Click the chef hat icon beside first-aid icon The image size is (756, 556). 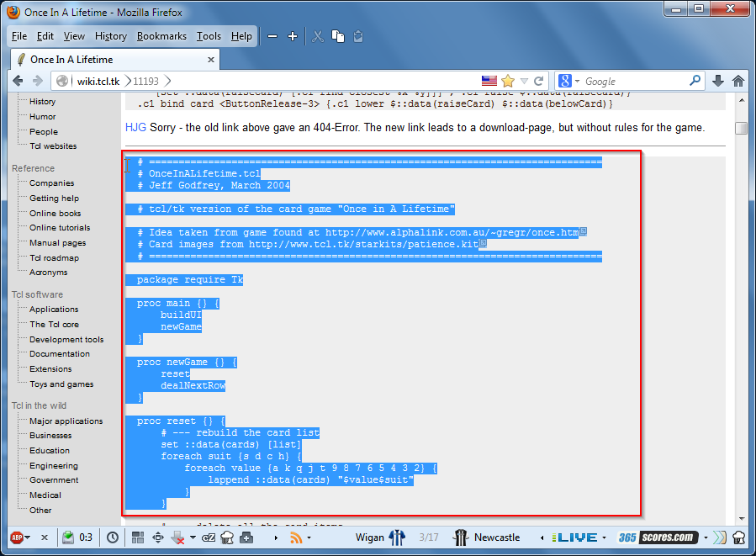pyautogui.click(x=227, y=537)
